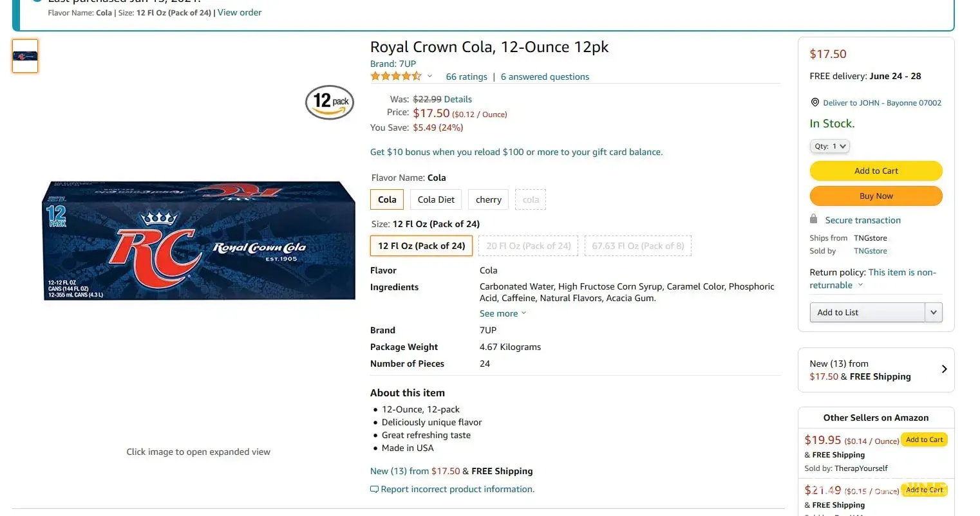Viewport: 980px width, 516px height.
Task: Click the star rating icons
Action: [396, 77]
